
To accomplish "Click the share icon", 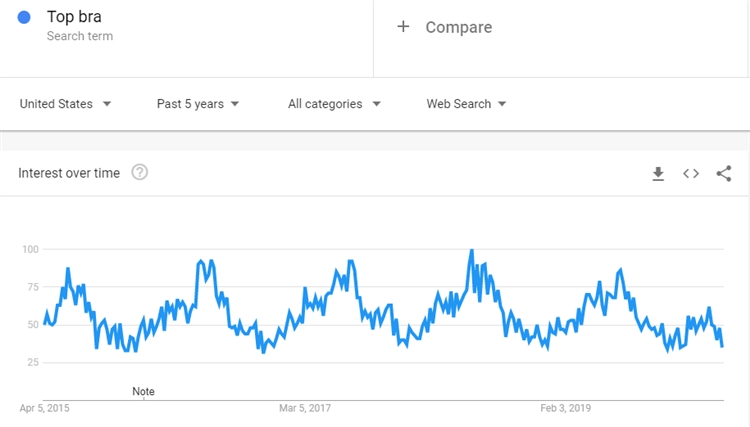I will [724, 174].
